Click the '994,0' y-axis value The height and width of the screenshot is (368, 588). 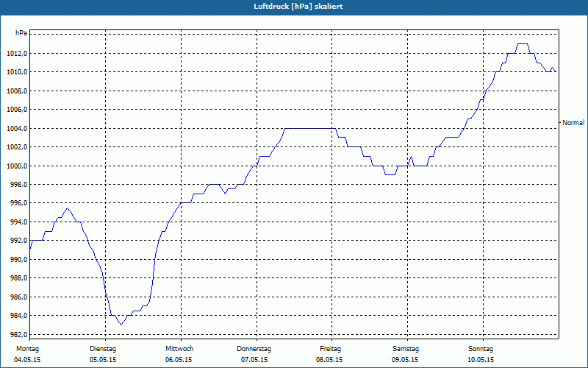pos(18,222)
